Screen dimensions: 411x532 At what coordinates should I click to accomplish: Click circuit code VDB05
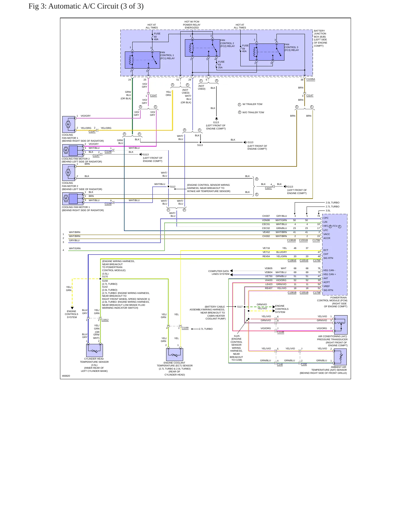coord(269,268)
